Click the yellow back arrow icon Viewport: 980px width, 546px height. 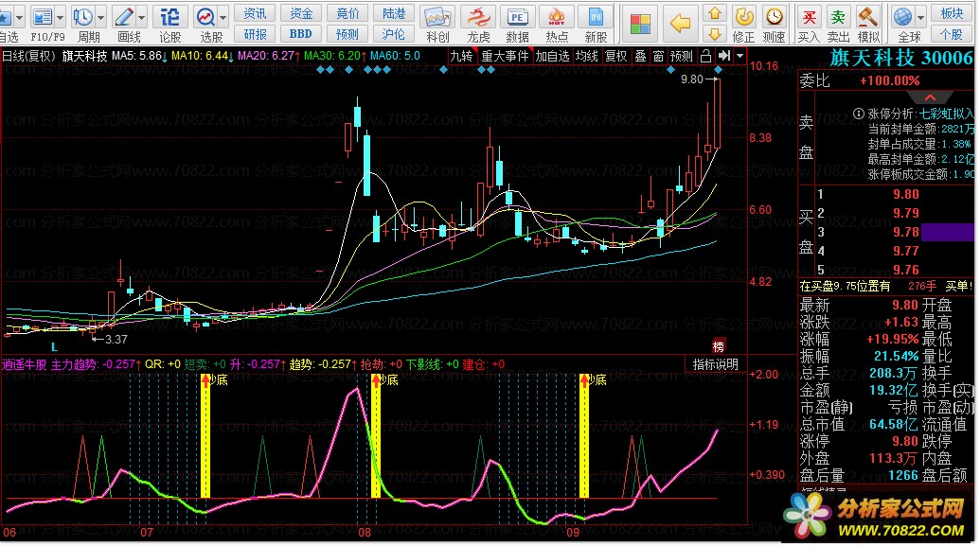(x=680, y=24)
